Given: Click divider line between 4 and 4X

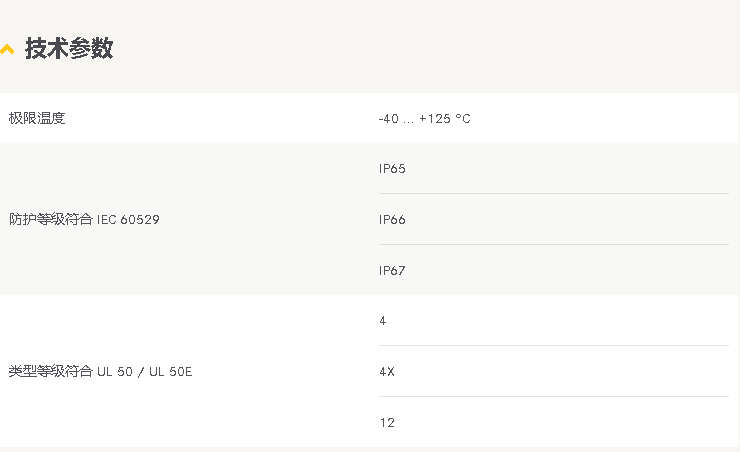Looking at the screenshot, I should [553, 346].
